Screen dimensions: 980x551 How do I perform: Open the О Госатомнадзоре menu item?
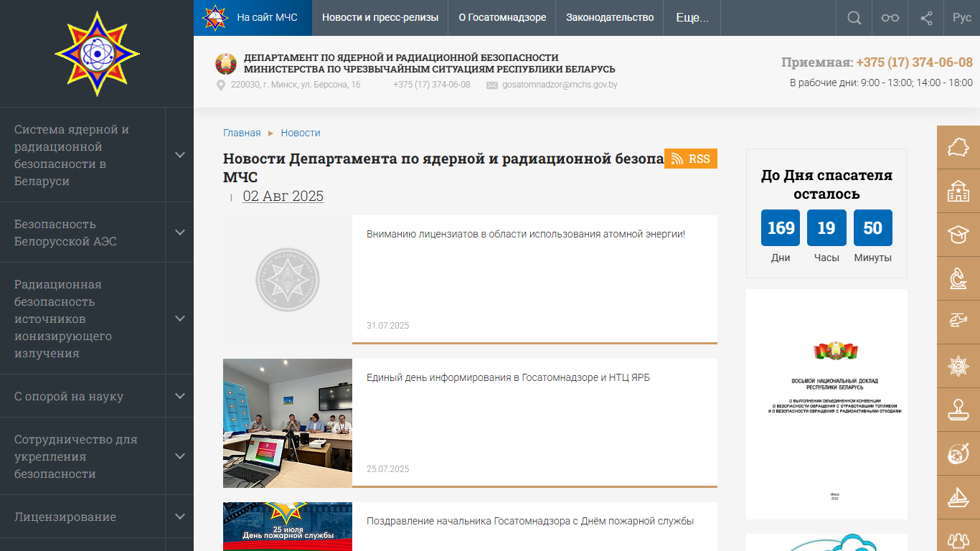502,18
